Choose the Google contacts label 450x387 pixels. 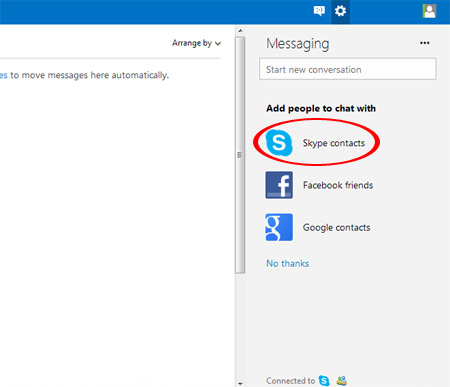(x=336, y=227)
